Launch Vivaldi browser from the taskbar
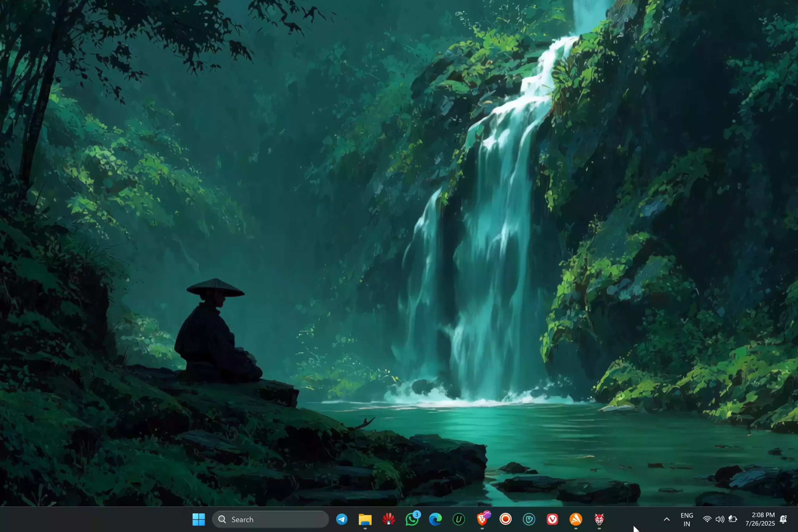798x532 pixels. coord(552,519)
